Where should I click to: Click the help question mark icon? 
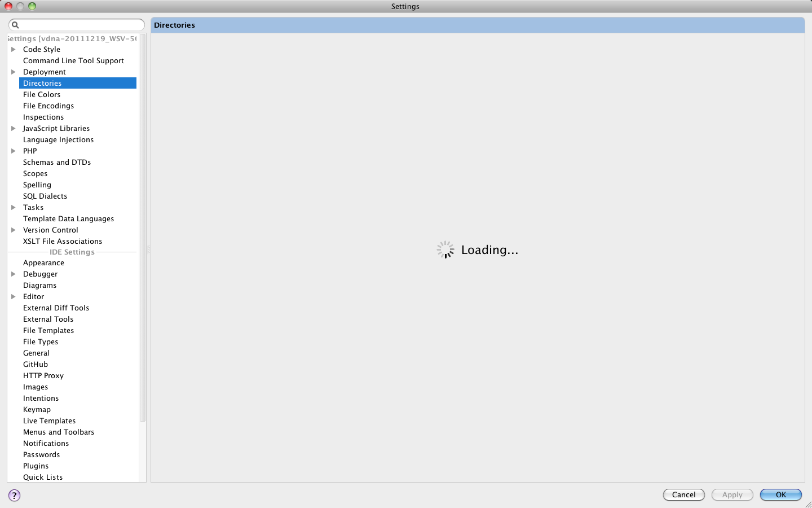click(14, 495)
